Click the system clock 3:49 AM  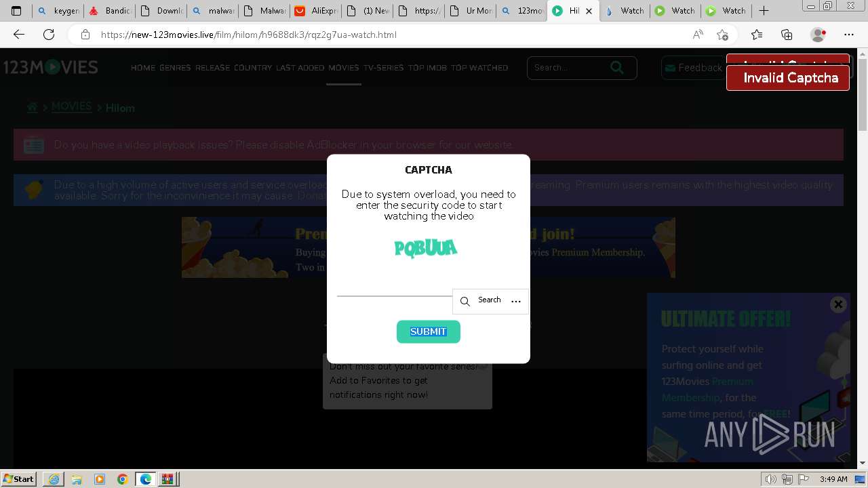point(833,479)
